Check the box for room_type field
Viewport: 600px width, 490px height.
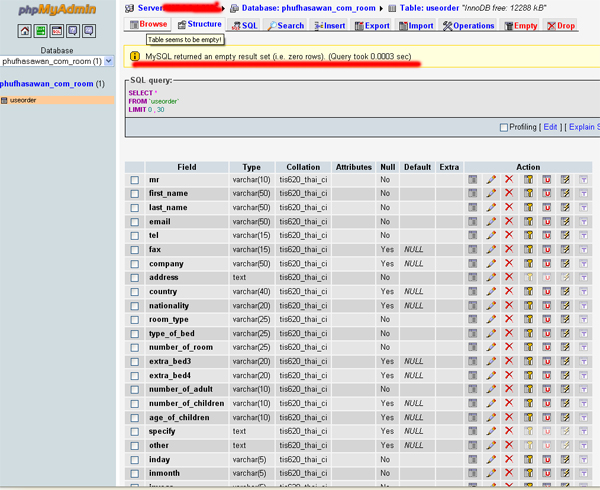(x=135, y=320)
